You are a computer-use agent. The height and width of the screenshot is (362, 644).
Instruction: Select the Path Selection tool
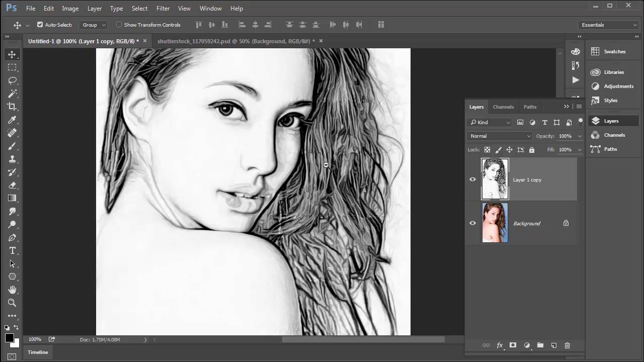(12, 263)
